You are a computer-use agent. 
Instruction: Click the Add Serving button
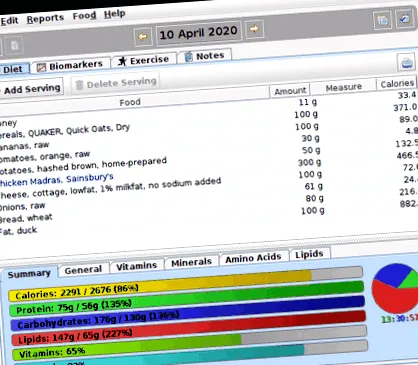click(31, 89)
